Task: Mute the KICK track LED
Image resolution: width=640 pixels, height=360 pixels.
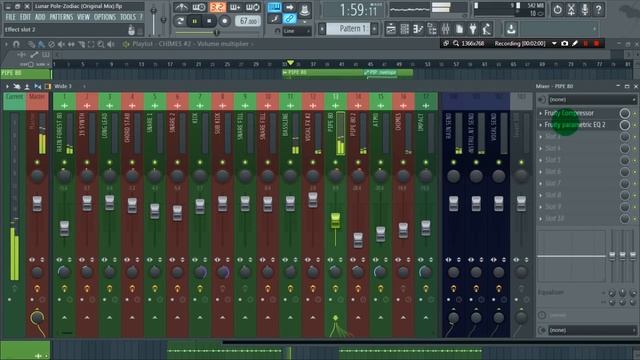Action: click(200, 162)
